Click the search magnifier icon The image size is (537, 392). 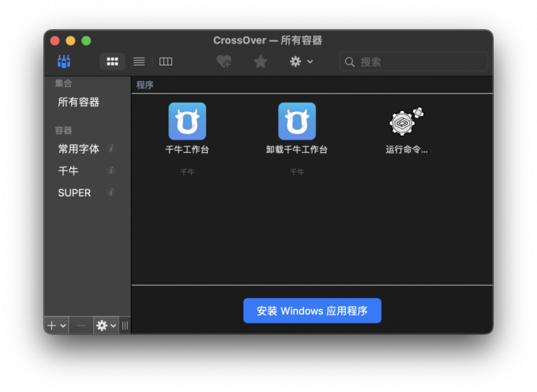(350, 62)
